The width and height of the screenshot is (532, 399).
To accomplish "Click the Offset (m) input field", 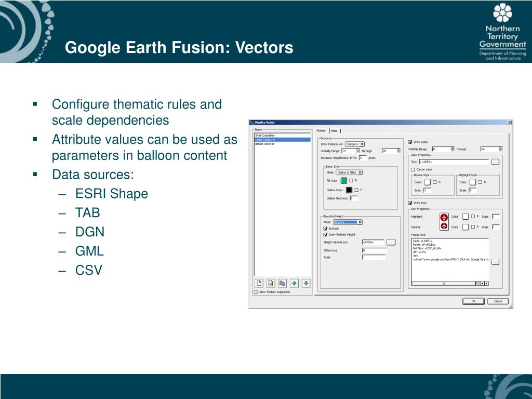I will [374, 250].
